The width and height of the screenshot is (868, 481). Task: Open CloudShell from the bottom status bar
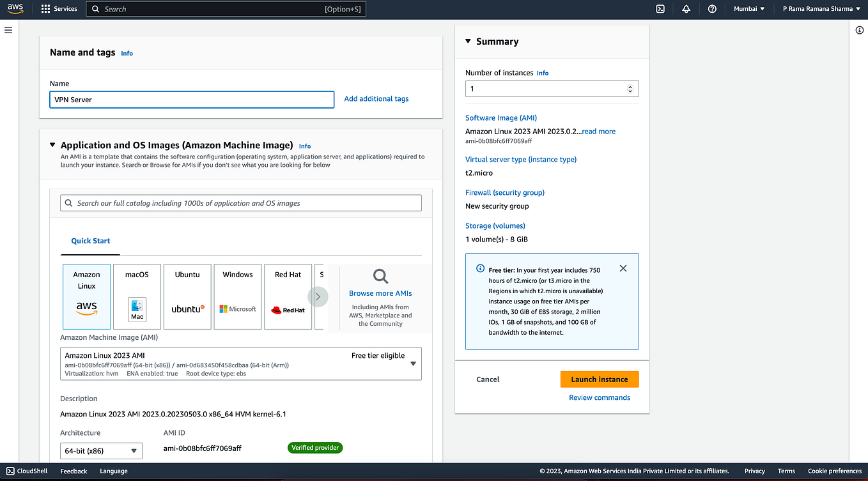(27, 471)
